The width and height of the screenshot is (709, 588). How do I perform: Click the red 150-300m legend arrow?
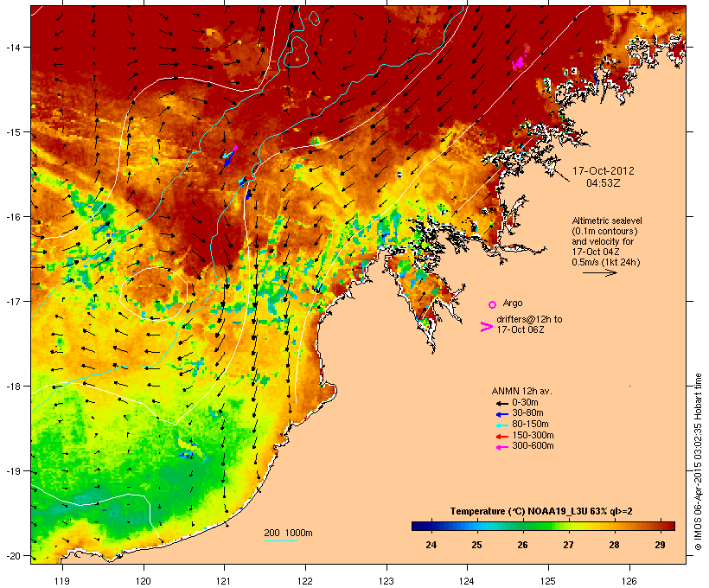501,437
